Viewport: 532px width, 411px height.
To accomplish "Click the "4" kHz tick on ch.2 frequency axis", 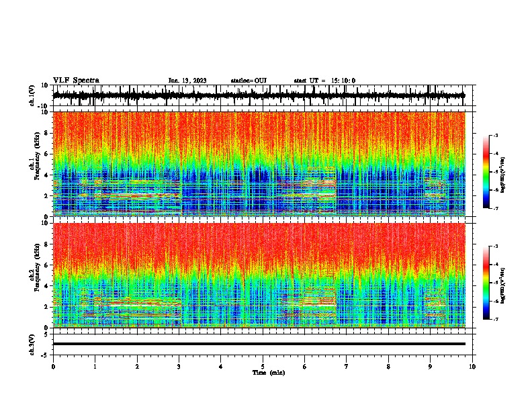I will coord(46,286).
